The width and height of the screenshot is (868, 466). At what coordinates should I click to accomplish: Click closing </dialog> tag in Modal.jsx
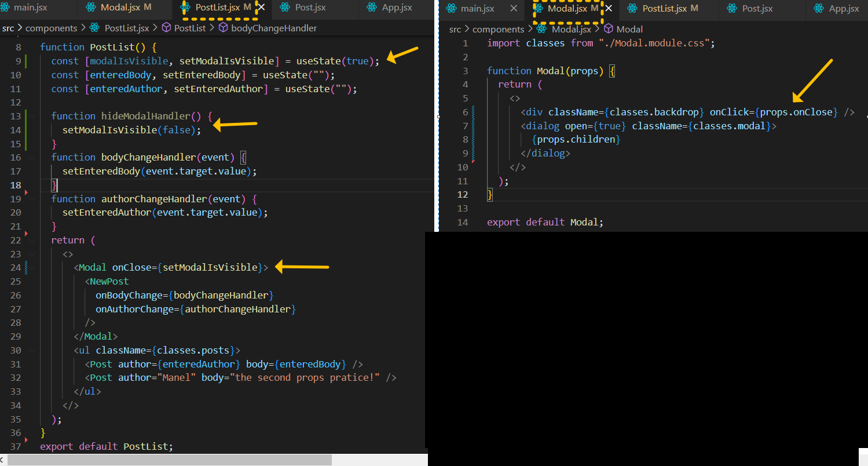coord(545,154)
